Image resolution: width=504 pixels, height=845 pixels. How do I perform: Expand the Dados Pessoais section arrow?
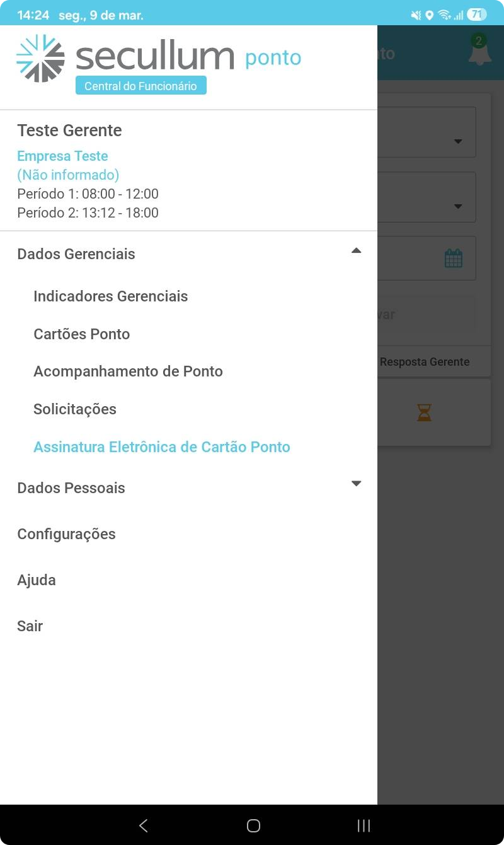[356, 484]
